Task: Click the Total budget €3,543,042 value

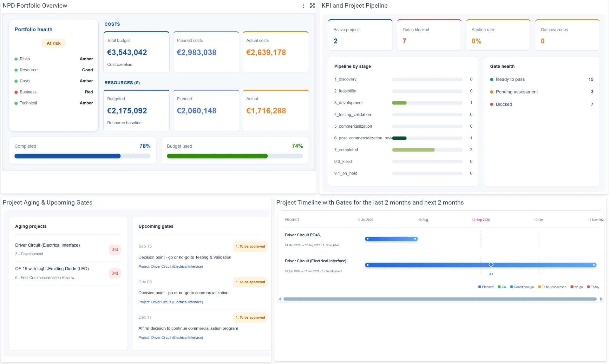Action: (x=127, y=53)
